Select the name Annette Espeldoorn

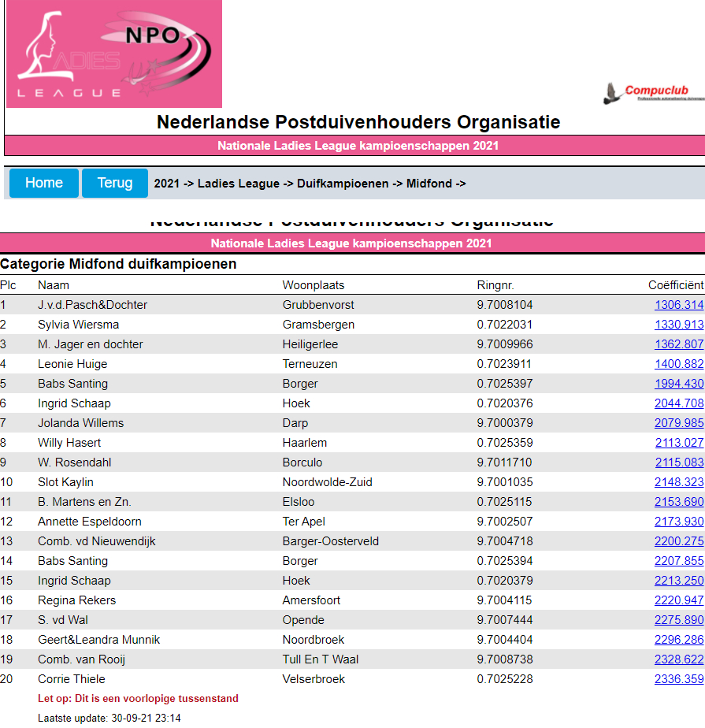[x=90, y=522]
